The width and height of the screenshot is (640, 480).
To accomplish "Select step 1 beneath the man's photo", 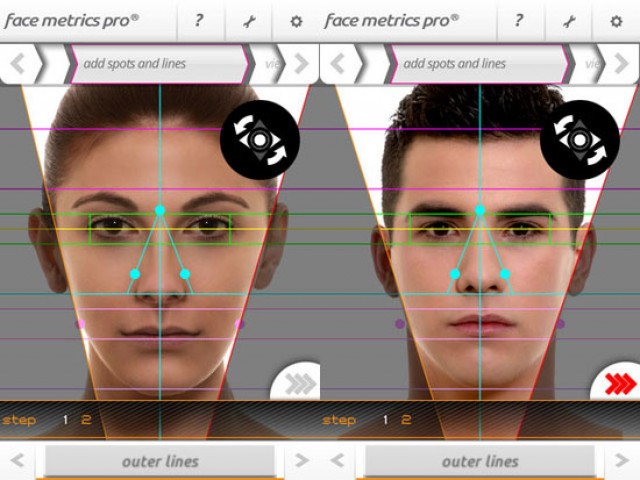I will 386,420.
